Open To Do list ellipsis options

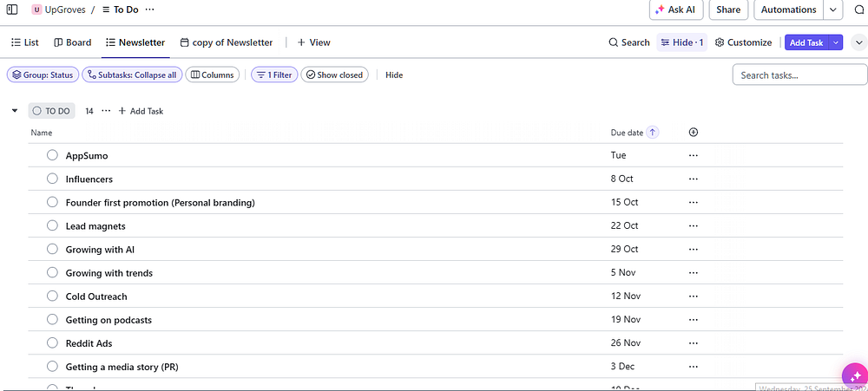[x=150, y=10]
